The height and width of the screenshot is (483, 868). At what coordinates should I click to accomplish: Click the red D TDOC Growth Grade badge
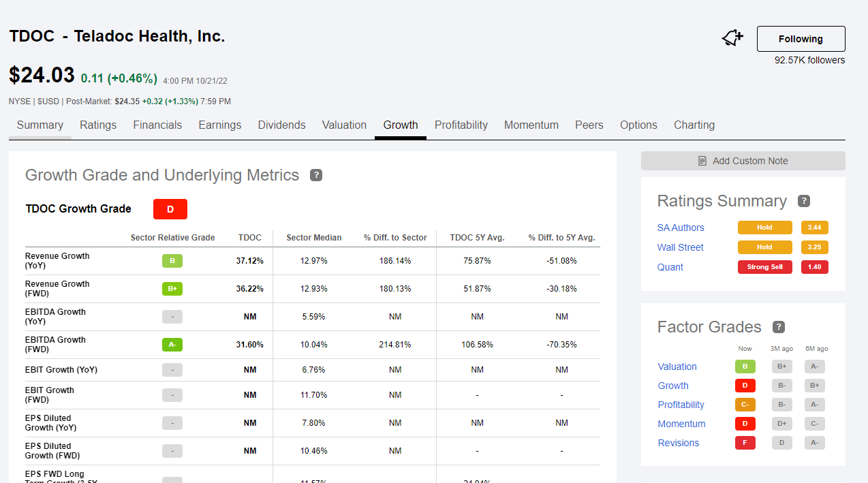(170, 209)
